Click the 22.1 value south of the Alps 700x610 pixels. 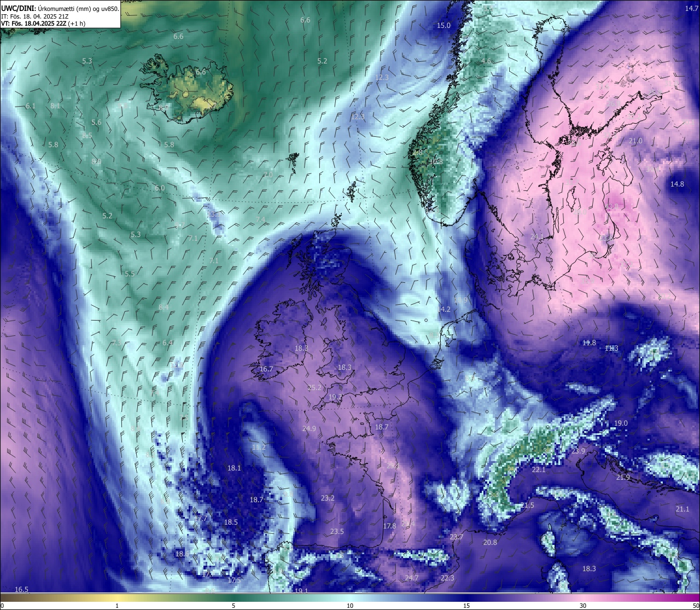tap(539, 470)
